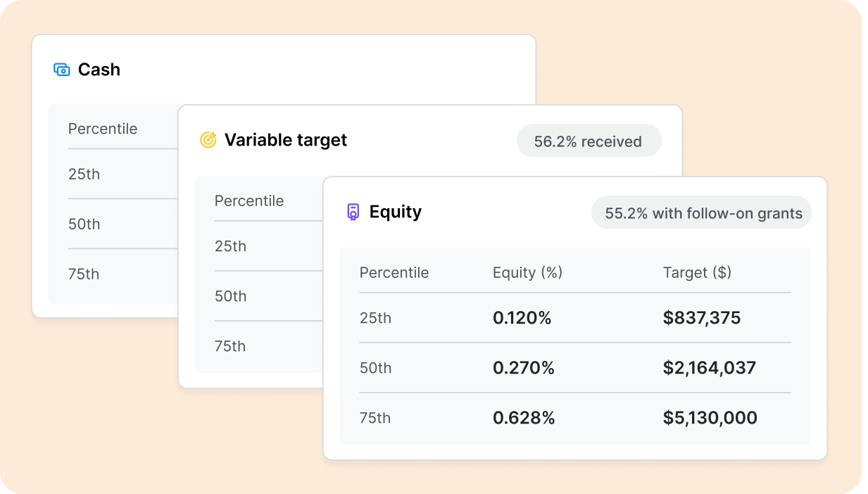Open the Target ($) column header
The width and height of the screenshot is (868, 494).
(697, 272)
